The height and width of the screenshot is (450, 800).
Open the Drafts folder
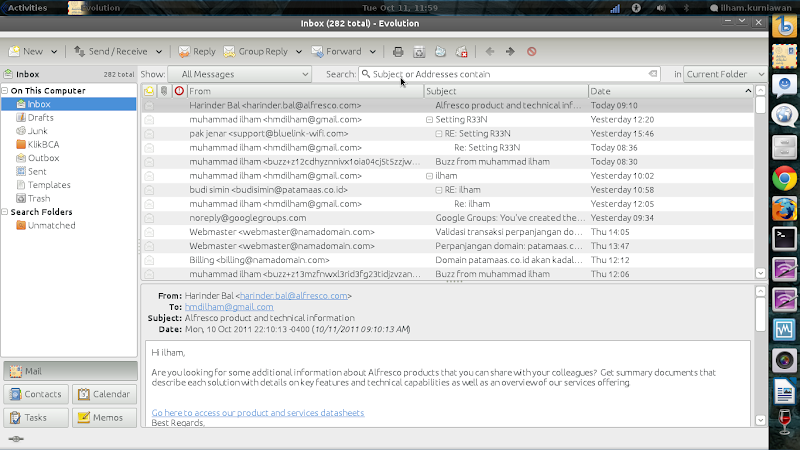pyautogui.click(x=40, y=117)
